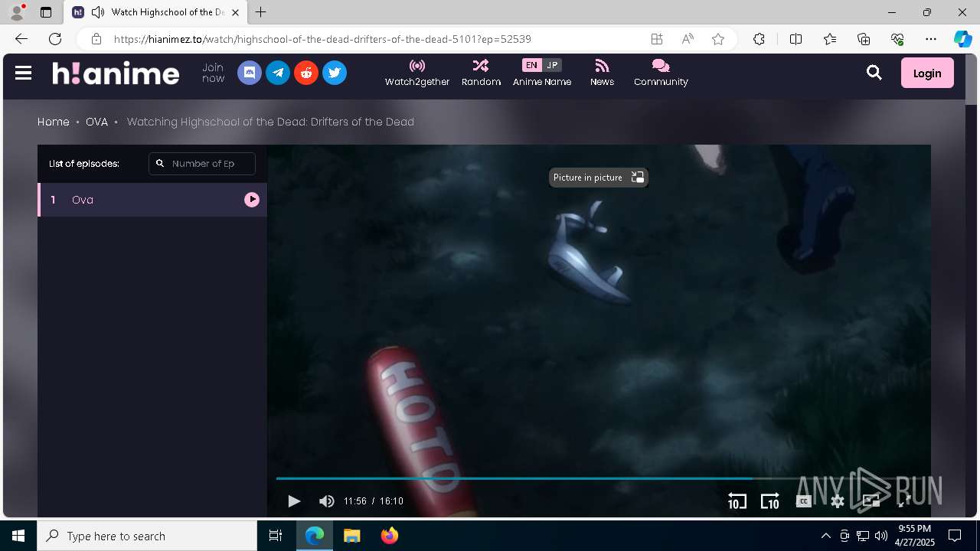Open the Telegram join link icon
This screenshot has width=980, height=551.
(278, 73)
